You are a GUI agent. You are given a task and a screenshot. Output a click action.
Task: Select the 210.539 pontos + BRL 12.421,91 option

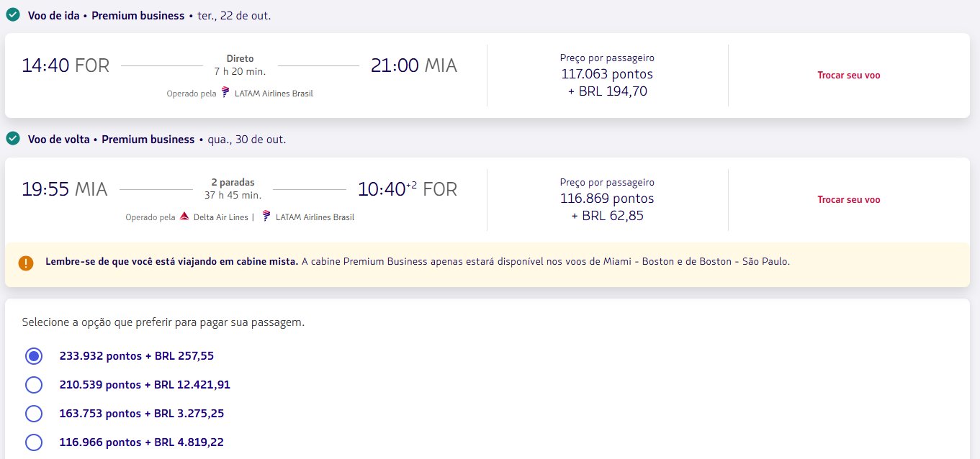coord(34,385)
